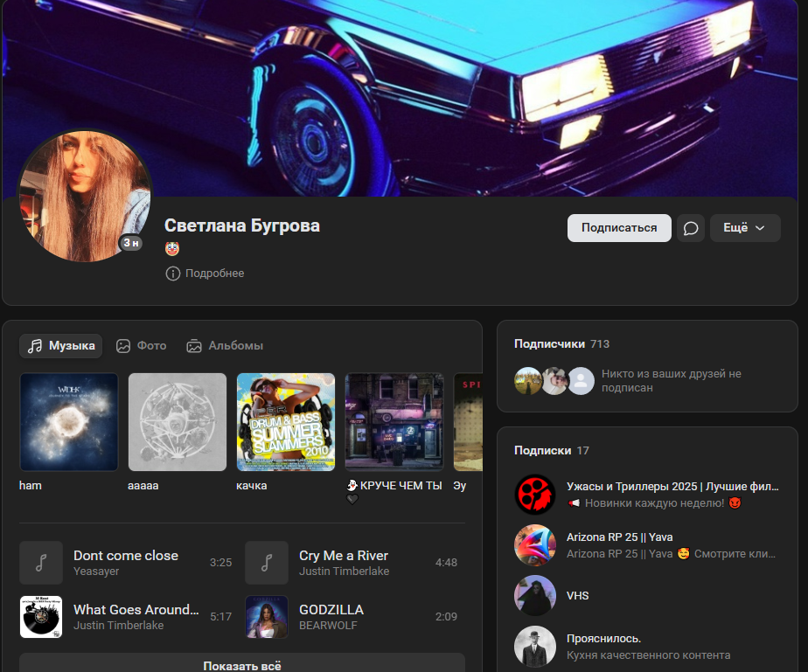
Task: Open the Прояснилось. community avatar
Action: pos(535,647)
